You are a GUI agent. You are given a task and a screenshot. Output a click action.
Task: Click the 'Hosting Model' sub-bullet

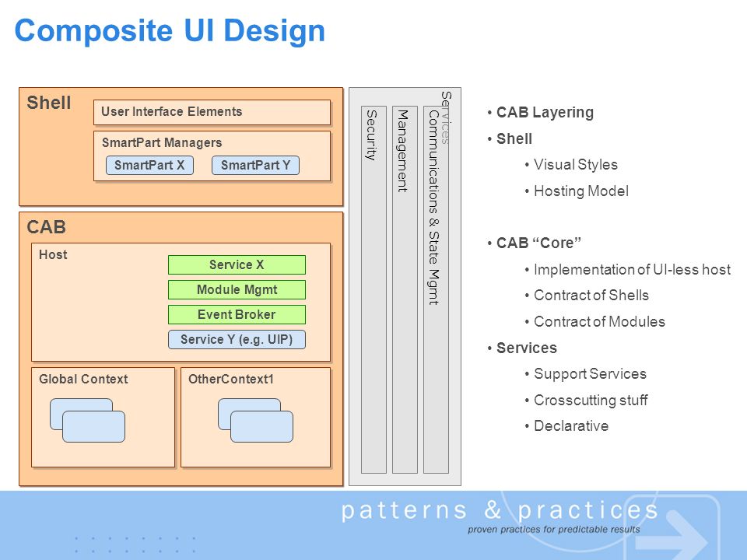click(580, 191)
